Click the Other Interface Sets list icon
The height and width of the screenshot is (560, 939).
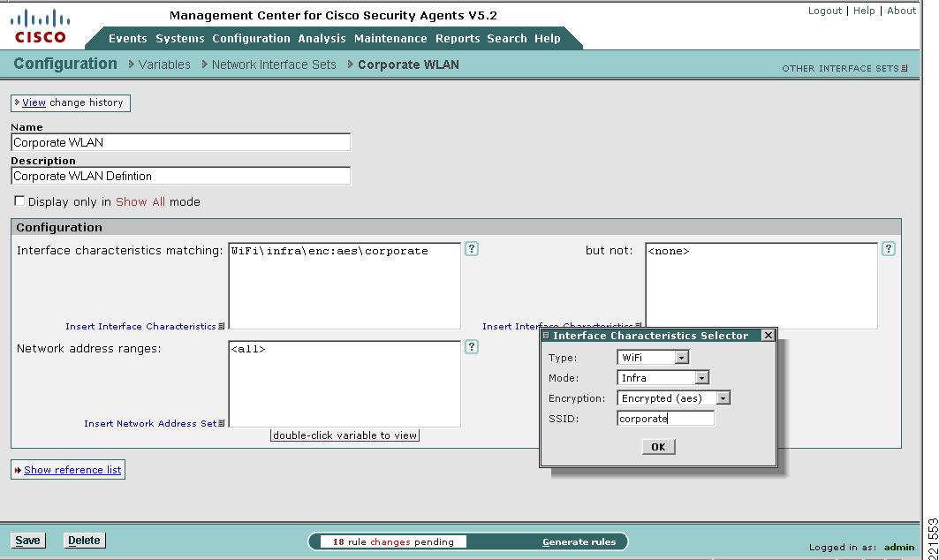(x=905, y=68)
